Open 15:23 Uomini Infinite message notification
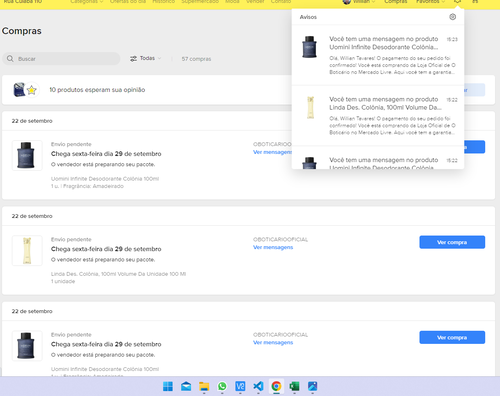Viewport: 500px width, 396px height. pos(378,55)
